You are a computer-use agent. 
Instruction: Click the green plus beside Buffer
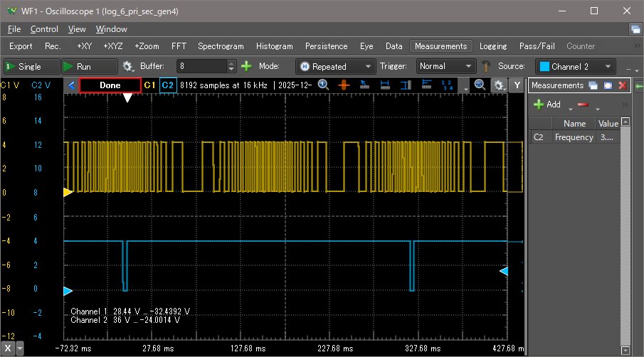point(246,66)
